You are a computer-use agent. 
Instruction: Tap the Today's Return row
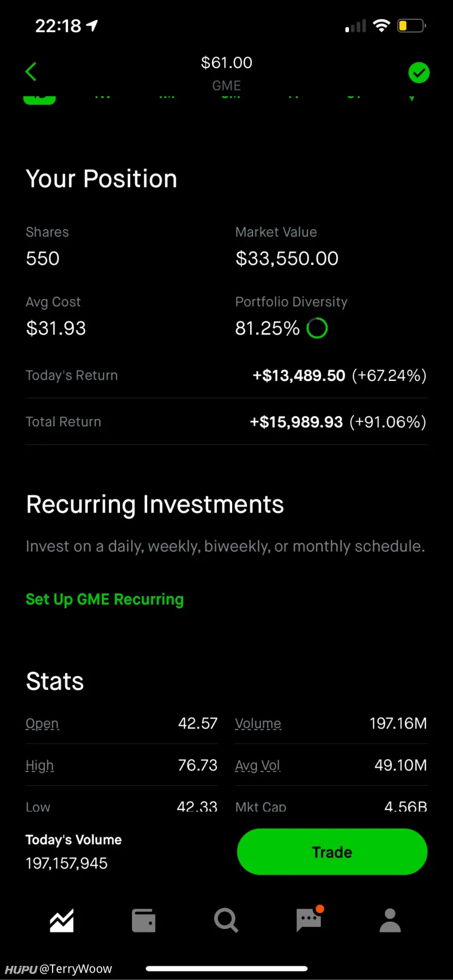click(x=226, y=375)
